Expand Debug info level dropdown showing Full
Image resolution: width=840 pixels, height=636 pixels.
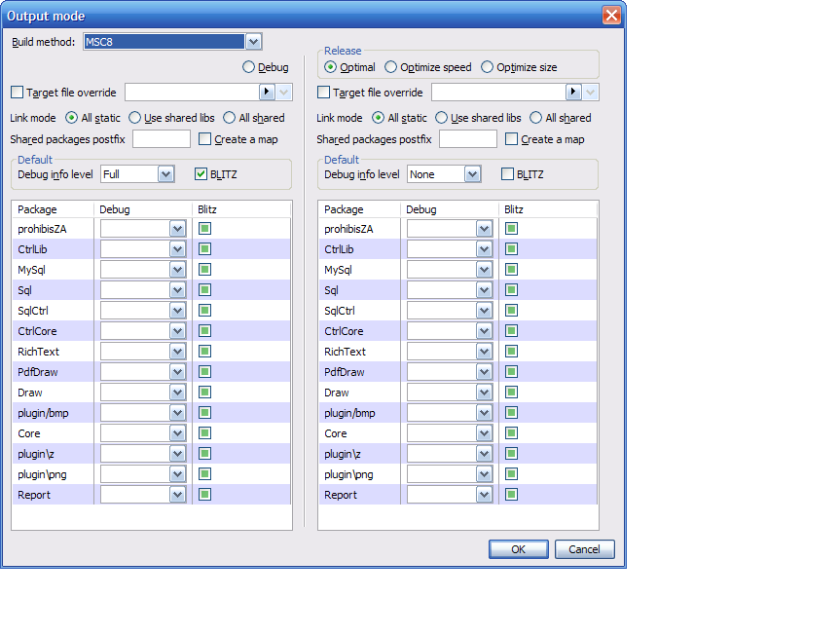pyautogui.click(x=165, y=174)
